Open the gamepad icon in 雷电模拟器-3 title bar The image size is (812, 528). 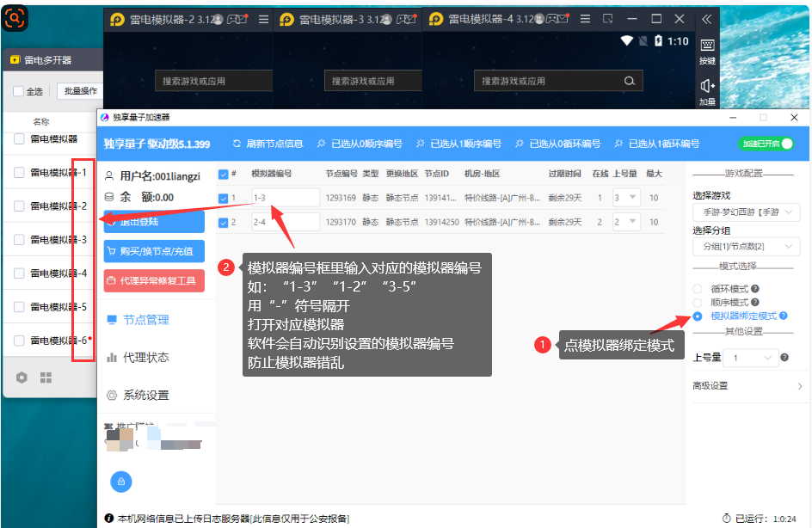point(402,19)
